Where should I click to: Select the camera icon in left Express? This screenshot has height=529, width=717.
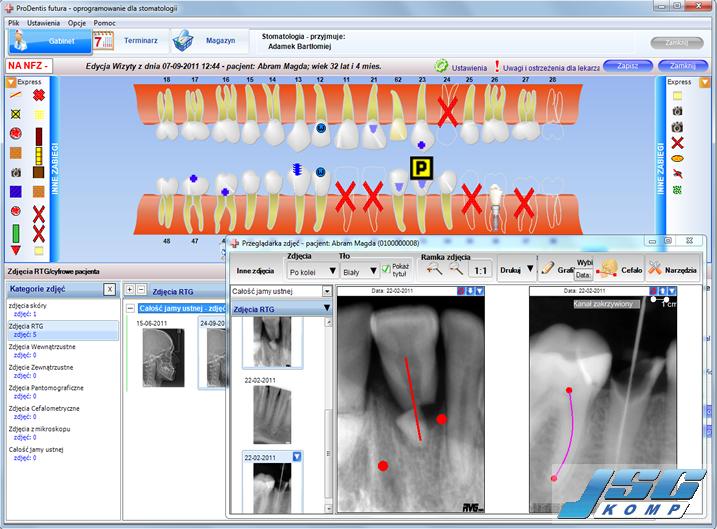16,172
